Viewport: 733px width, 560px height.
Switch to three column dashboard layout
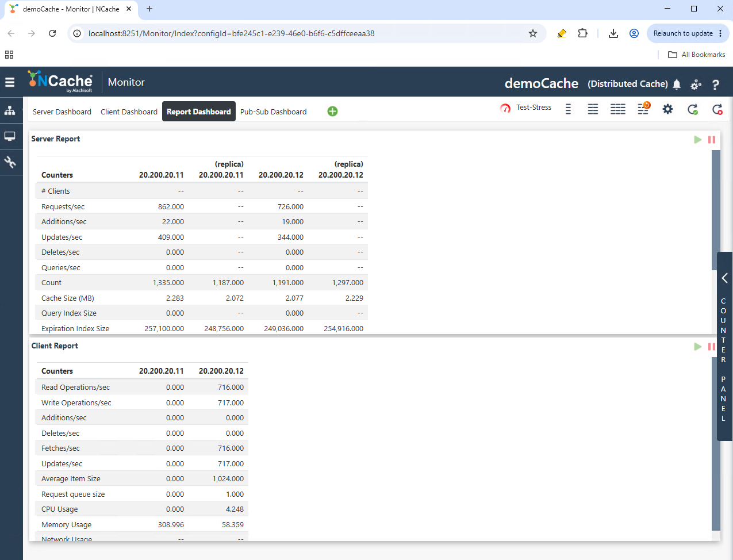tap(618, 109)
